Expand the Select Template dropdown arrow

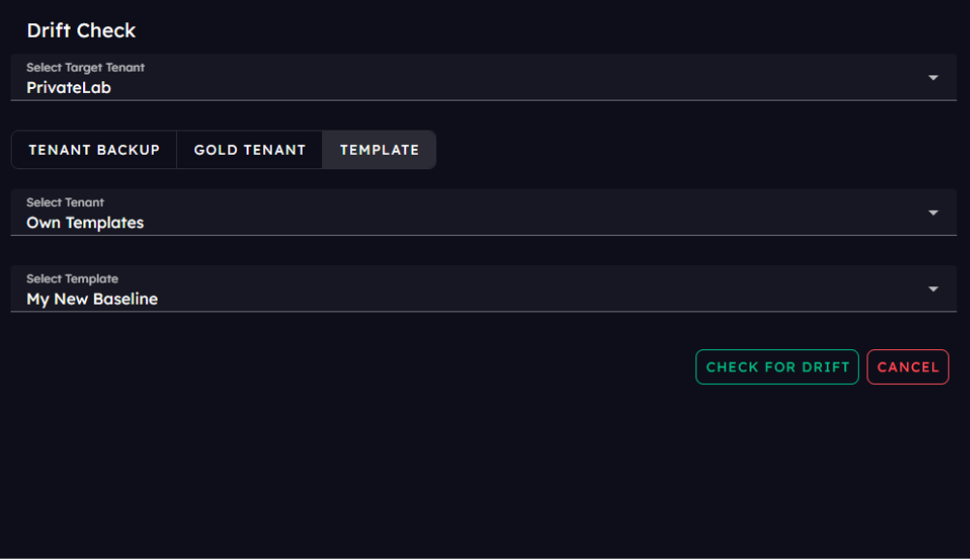pyautogui.click(x=933, y=289)
